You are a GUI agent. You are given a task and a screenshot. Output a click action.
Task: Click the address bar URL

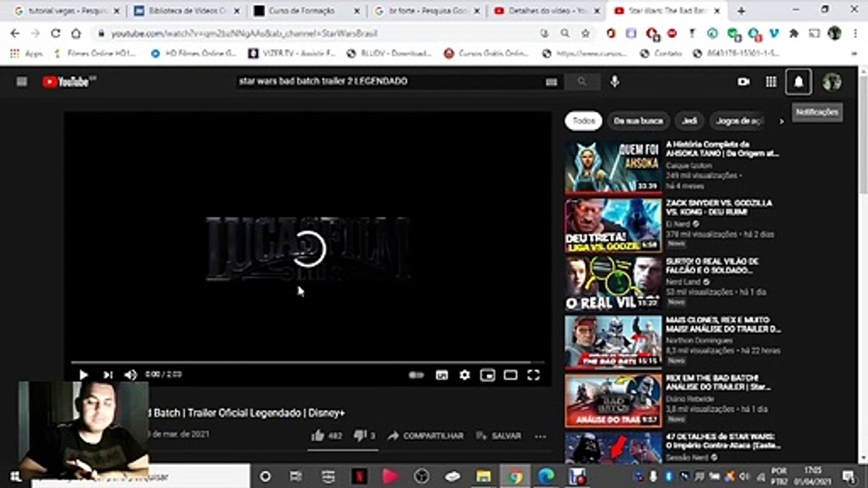pos(244,33)
